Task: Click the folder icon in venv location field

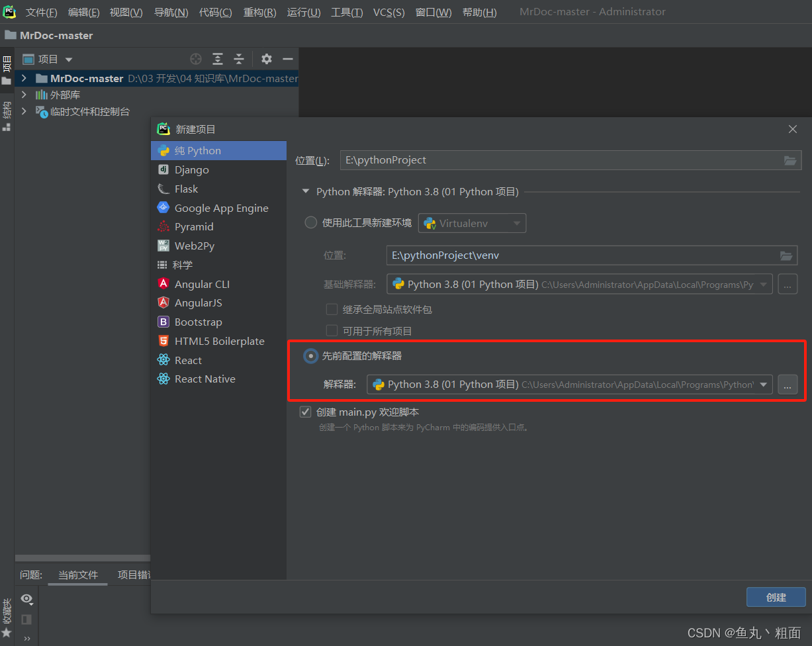Action: 786,255
